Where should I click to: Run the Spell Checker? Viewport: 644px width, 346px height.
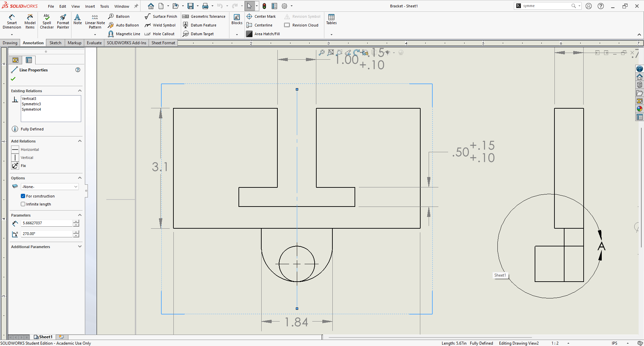47,22
